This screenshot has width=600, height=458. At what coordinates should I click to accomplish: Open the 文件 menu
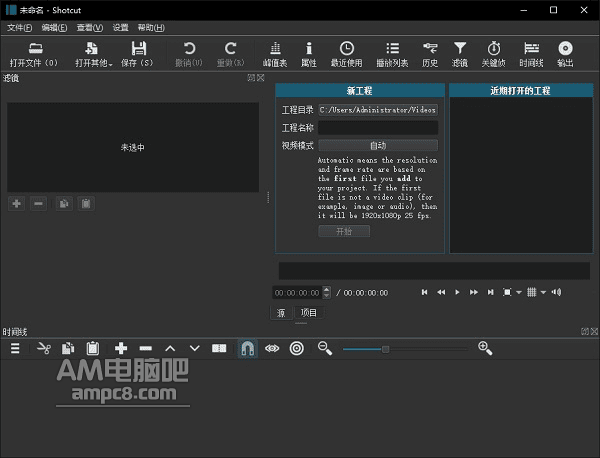(x=20, y=28)
